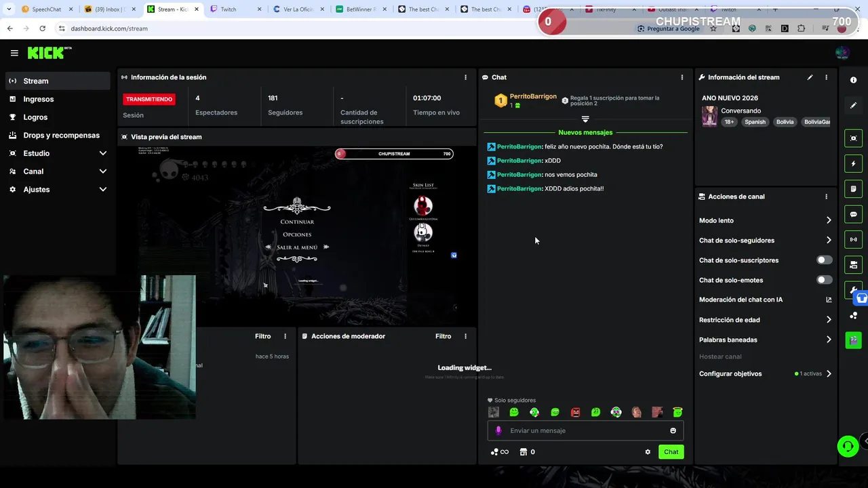Click the stream title 'ANO NUEVO 2026'
This screenshot has width=868, height=488.
pos(730,98)
